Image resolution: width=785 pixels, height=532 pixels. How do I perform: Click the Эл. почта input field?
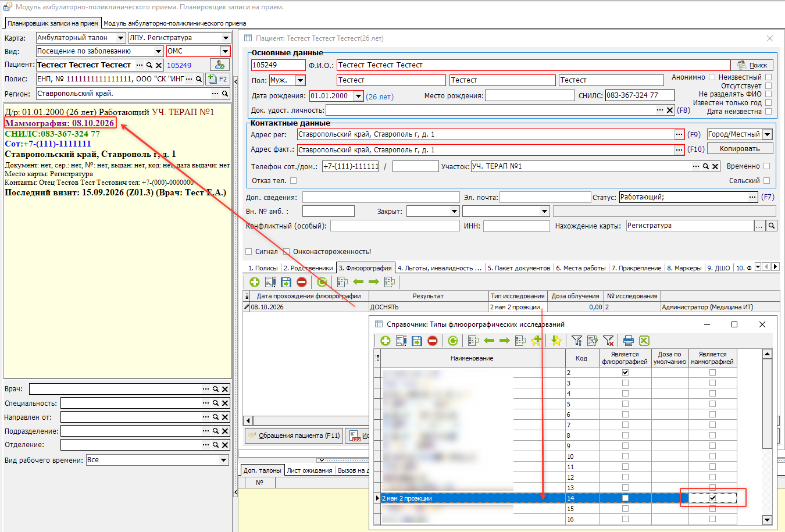545,197
